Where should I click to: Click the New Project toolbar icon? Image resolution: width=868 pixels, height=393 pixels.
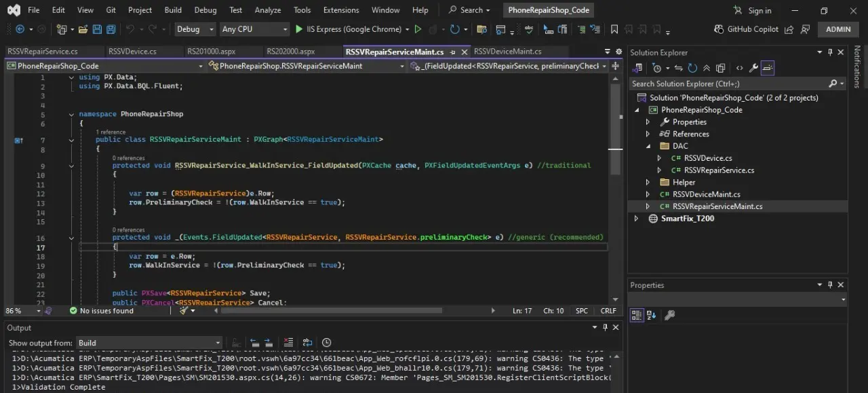62,29
